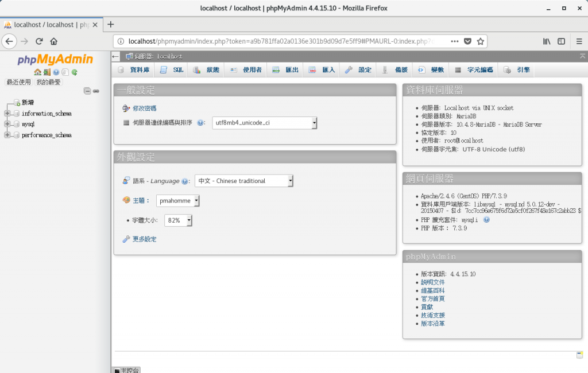Click the 更多設定 more settings link
This screenshot has height=373, width=588.
tap(144, 239)
